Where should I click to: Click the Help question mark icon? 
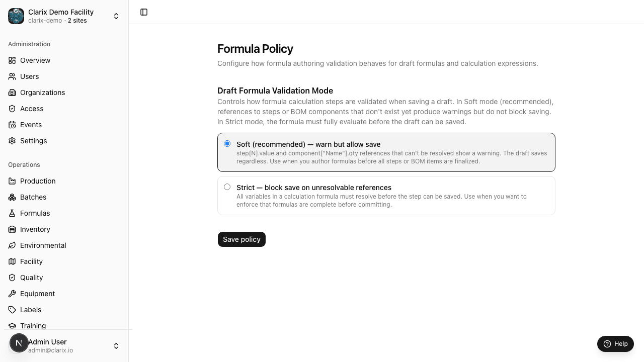[x=607, y=344]
